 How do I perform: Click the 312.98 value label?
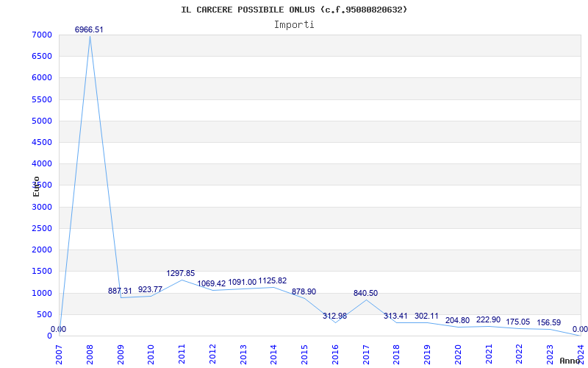334,316
